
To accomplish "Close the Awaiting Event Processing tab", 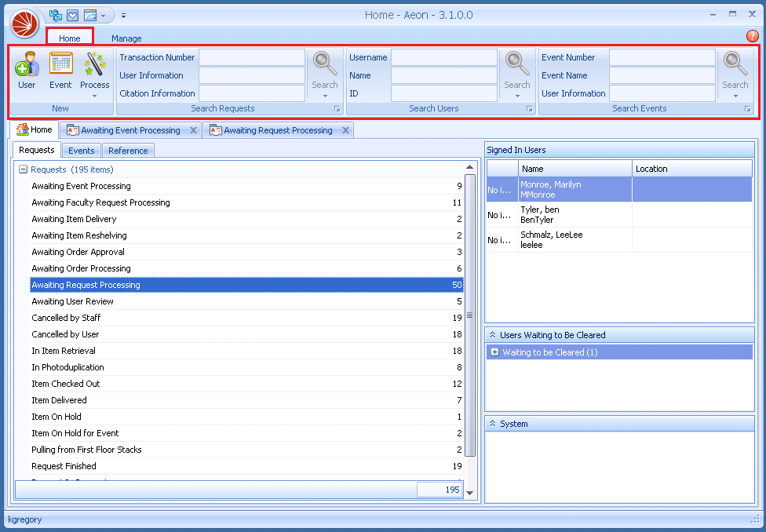I will (193, 130).
